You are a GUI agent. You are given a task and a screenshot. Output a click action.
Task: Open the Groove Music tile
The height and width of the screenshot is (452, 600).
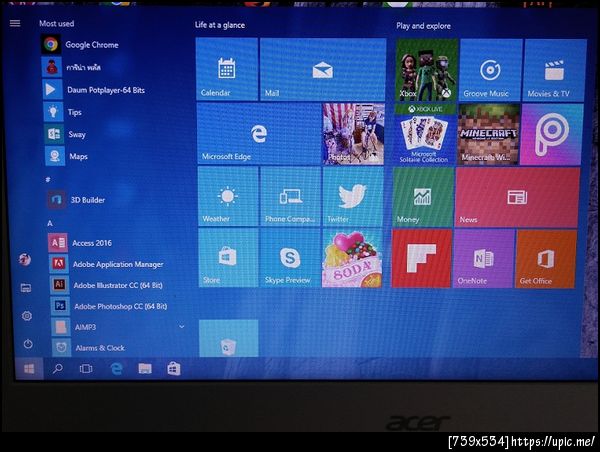click(x=491, y=70)
